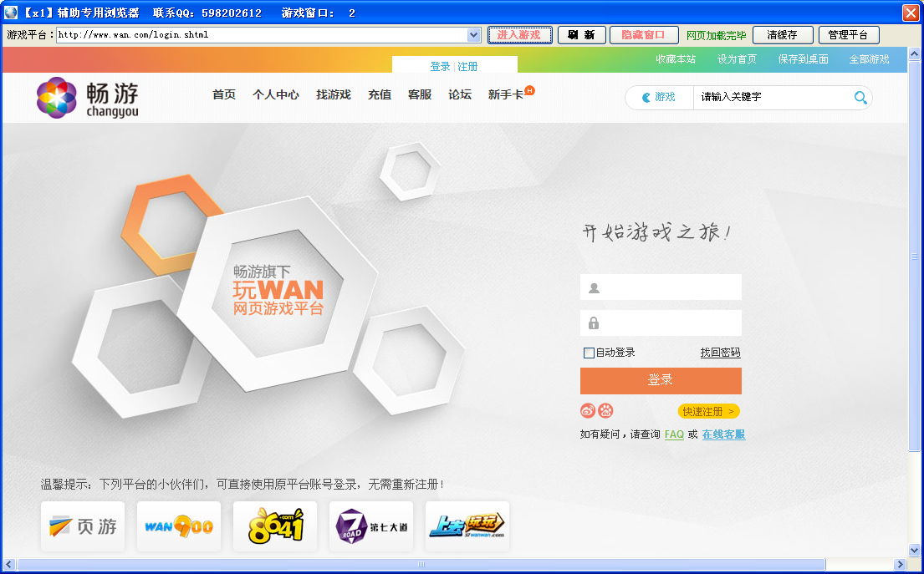Click the vertical scrollbar down arrow
Image resolution: width=924 pixels, height=574 pixels.
point(915,551)
